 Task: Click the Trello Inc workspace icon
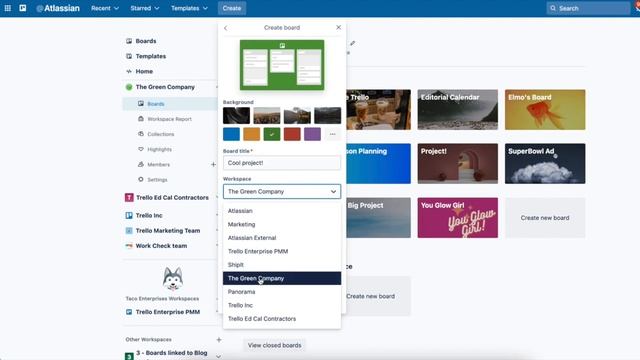point(129,215)
